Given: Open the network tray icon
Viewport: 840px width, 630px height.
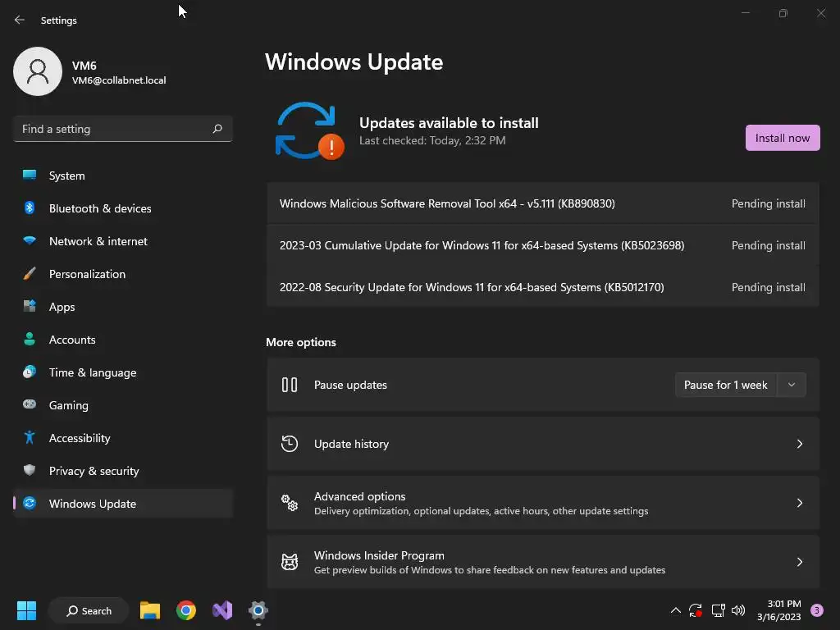Looking at the screenshot, I should (718, 610).
